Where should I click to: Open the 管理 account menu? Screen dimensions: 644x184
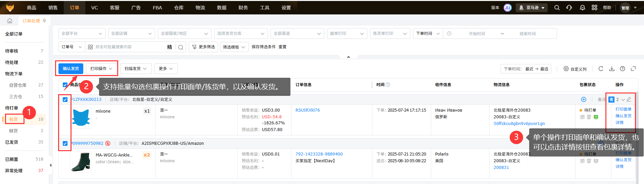(x=628, y=8)
